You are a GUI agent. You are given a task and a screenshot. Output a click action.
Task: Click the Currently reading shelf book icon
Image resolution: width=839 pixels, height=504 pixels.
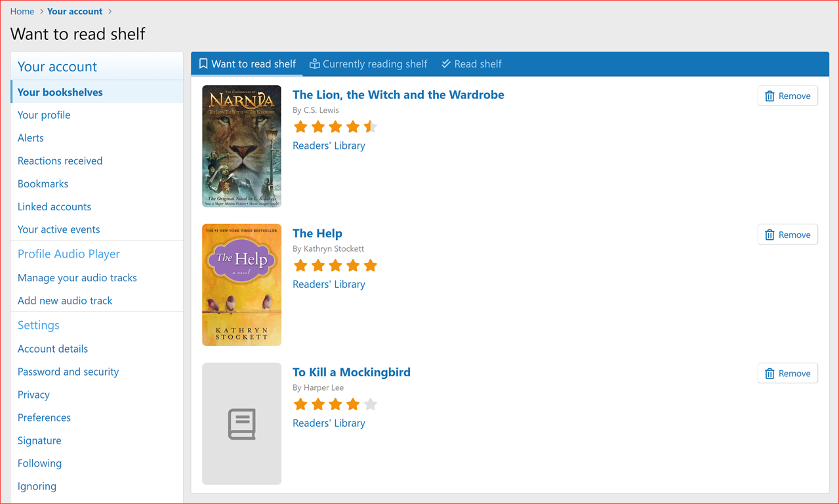click(315, 64)
